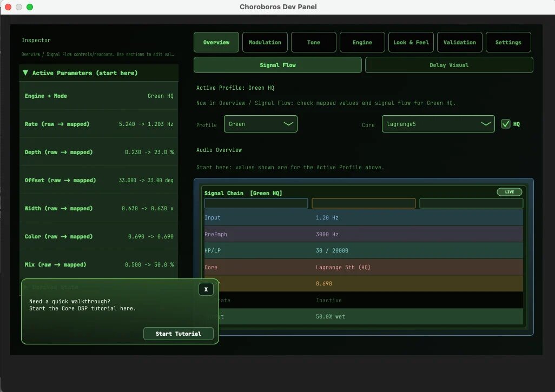
Task: Click the Mix value 0.500 -> 50.0 %
Action: tap(149, 264)
